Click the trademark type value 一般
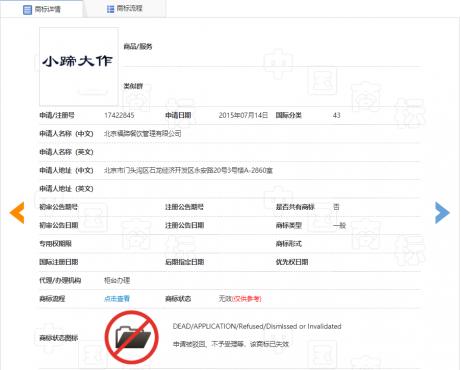Viewport: 461px width, 370px height. click(339, 226)
